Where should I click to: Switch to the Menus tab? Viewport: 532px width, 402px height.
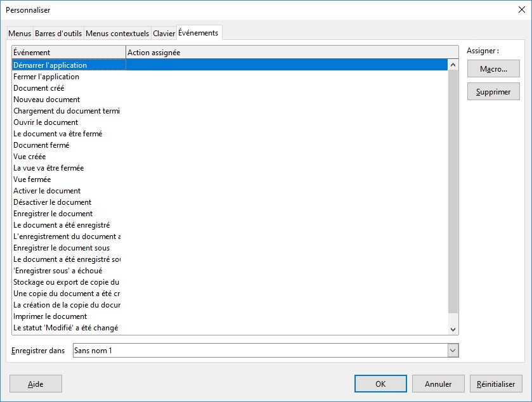20,34
